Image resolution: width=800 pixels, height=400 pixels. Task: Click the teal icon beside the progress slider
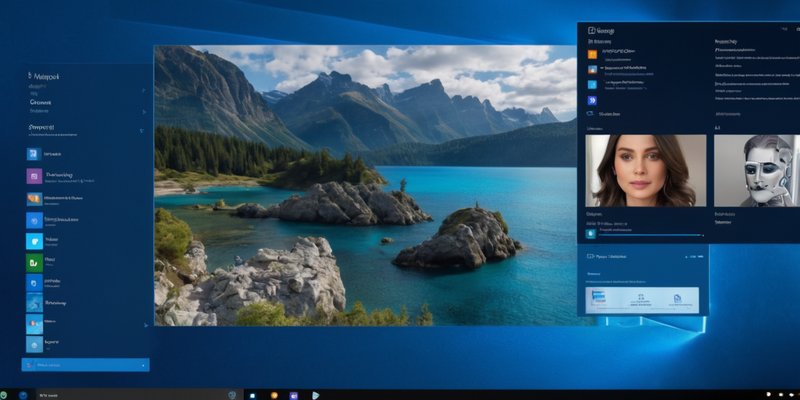point(591,234)
